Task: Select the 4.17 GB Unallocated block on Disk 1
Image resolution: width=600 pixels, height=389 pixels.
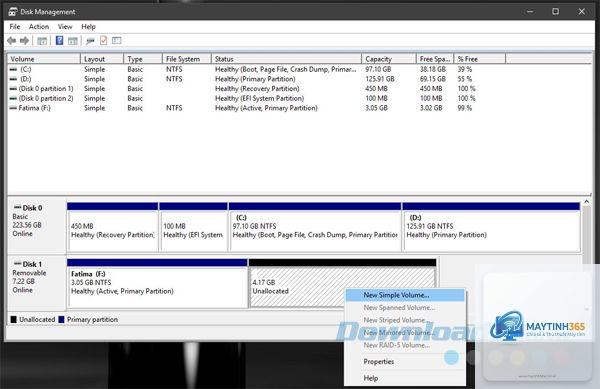Action: (342, 283)
